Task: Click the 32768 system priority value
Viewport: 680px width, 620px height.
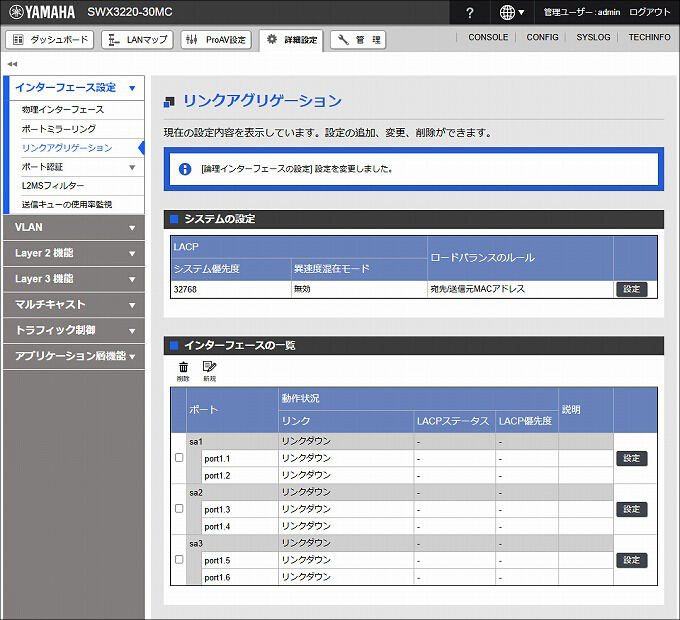Action: click(x=185, y=289)
